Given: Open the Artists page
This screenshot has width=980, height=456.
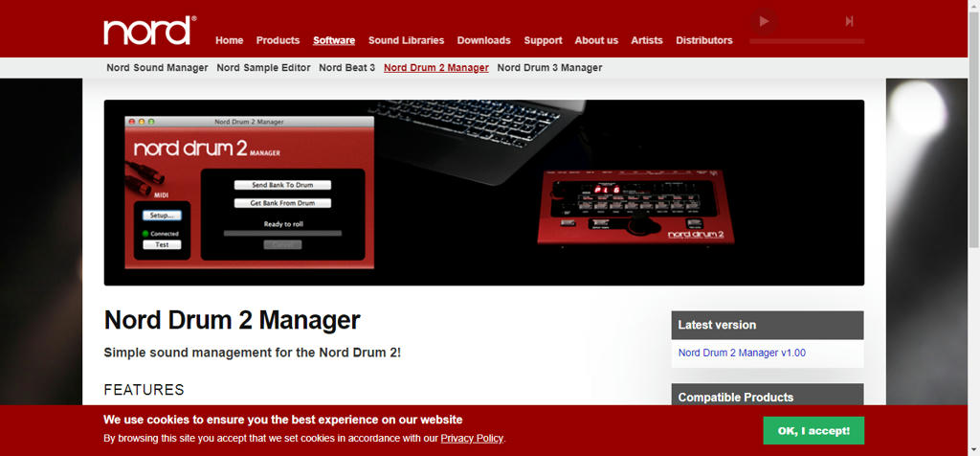Looking at the screenshot, I should (647, 40).
